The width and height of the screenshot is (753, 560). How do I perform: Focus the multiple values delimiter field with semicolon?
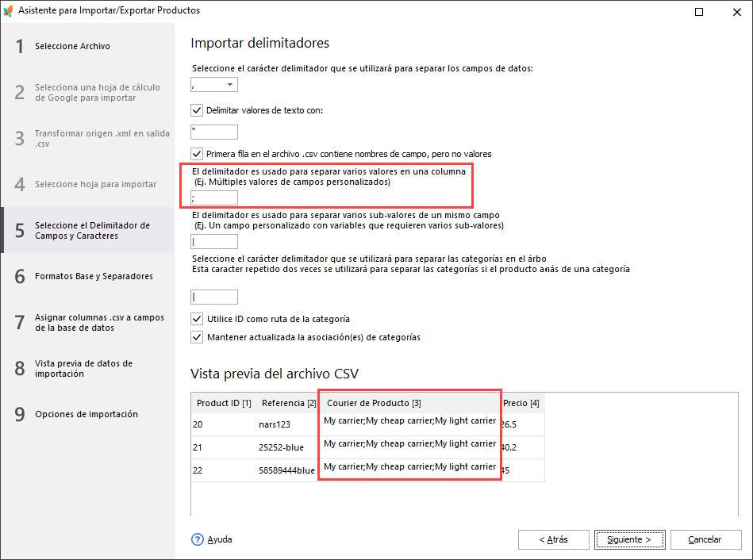pos(214,198)
